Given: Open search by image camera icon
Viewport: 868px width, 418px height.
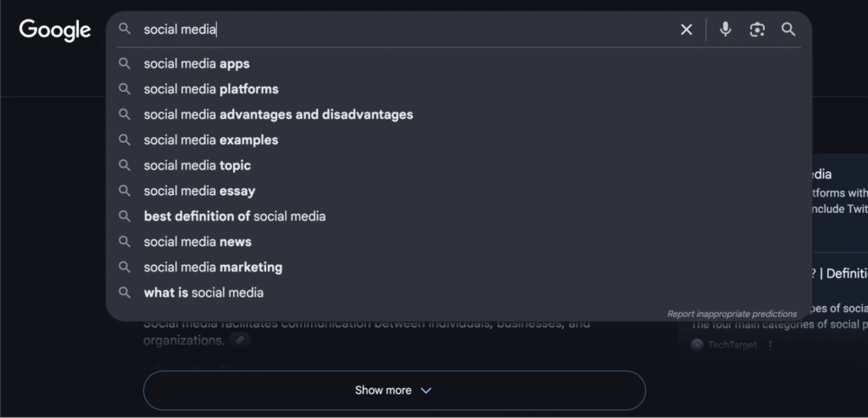Looking at the screenshot, I should [757, 30].
